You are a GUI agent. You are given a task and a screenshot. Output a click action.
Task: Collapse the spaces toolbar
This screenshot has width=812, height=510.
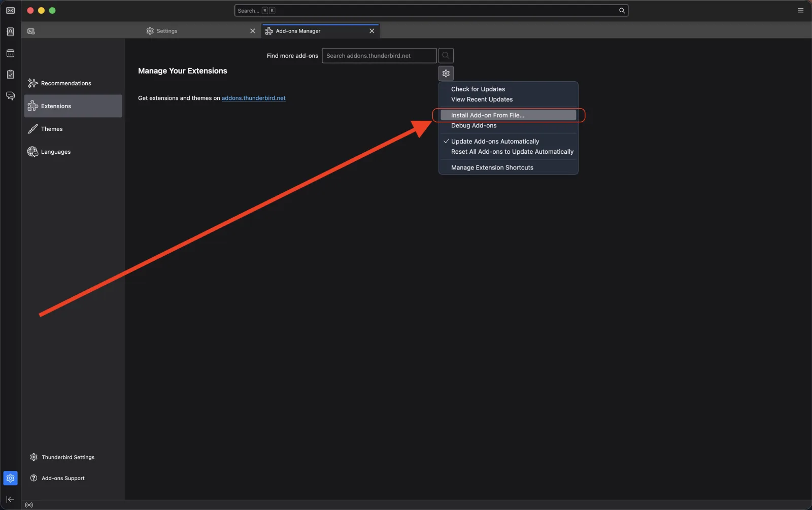(x=10, y=499)
